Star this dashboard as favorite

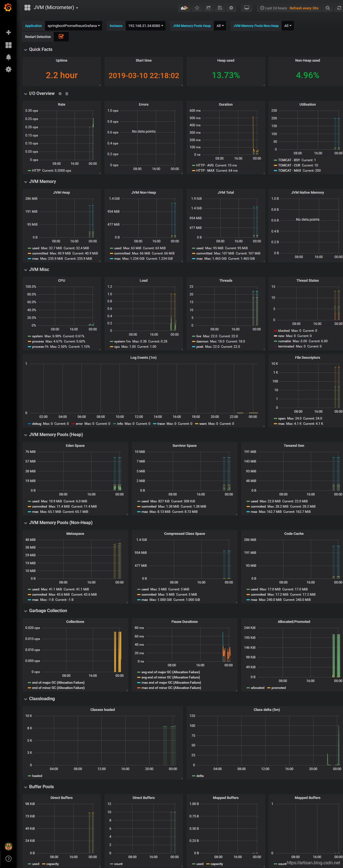tap(197, 8)
